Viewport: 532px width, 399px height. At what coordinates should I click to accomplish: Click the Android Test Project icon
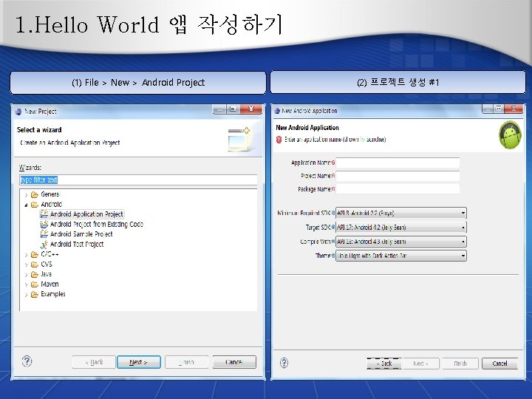44,245
